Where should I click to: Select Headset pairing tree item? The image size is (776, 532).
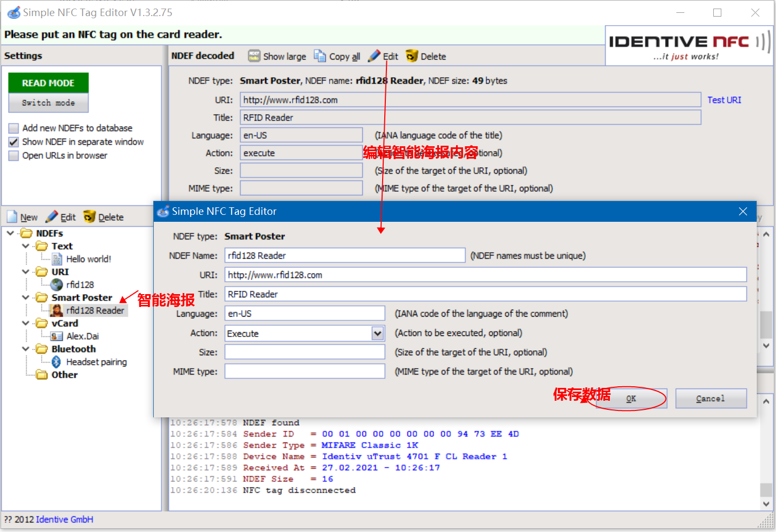click(x=96, y=362)
